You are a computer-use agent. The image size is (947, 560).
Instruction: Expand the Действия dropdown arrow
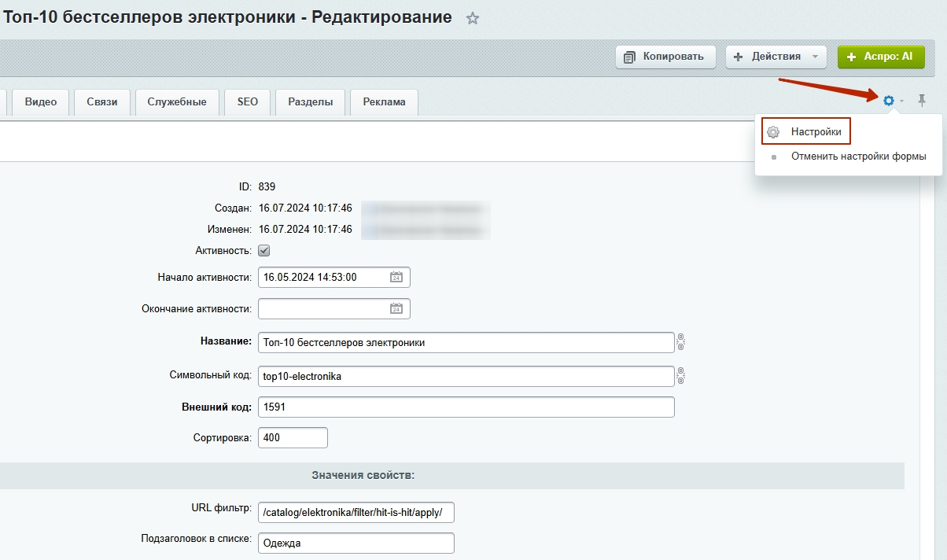pyautogui.click(x=815, y=57)
